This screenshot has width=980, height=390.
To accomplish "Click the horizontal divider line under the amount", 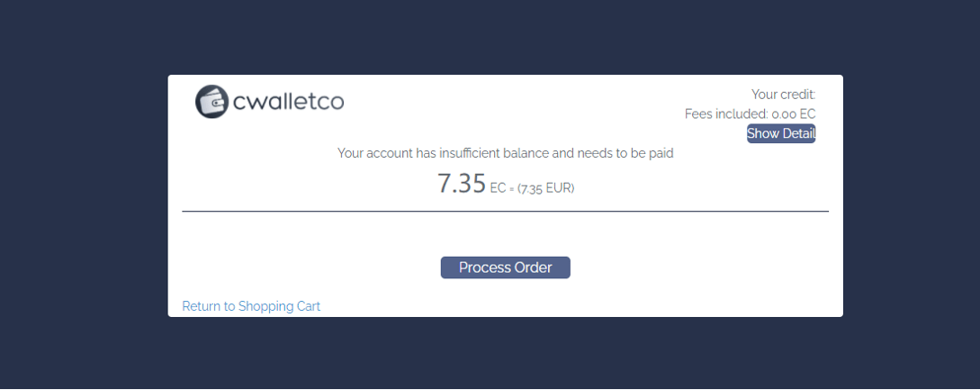I will click(x=505, y=212).
